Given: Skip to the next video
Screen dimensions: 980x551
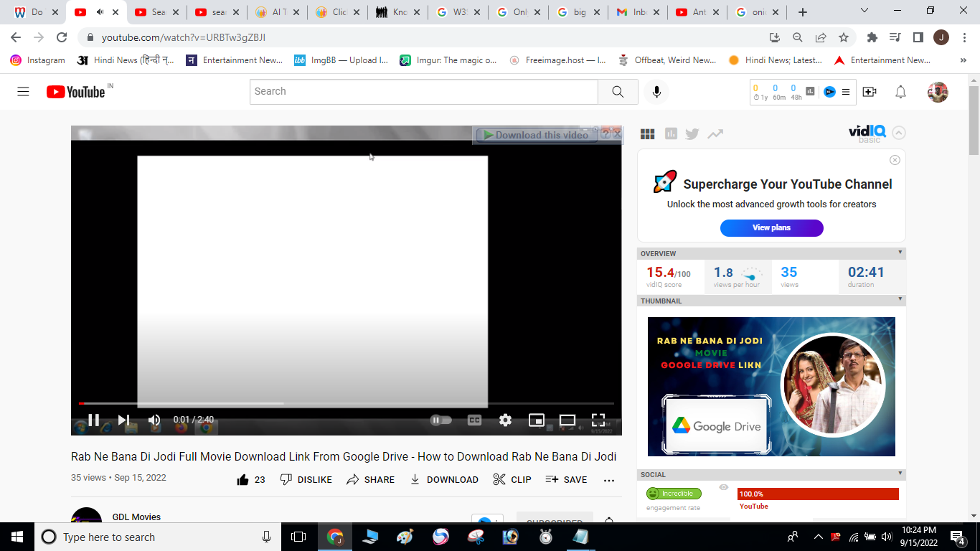Looking at the screenshot, I should [124, 420].
